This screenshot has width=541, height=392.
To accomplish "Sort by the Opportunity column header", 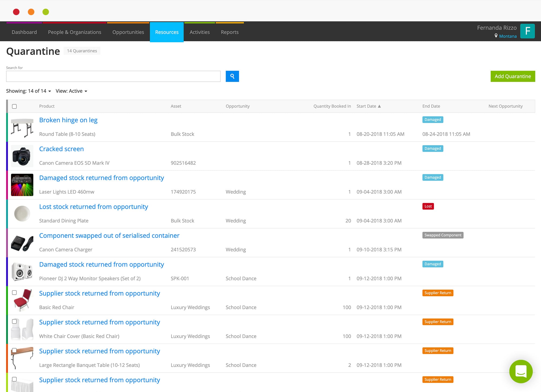I will coord(237,106).
